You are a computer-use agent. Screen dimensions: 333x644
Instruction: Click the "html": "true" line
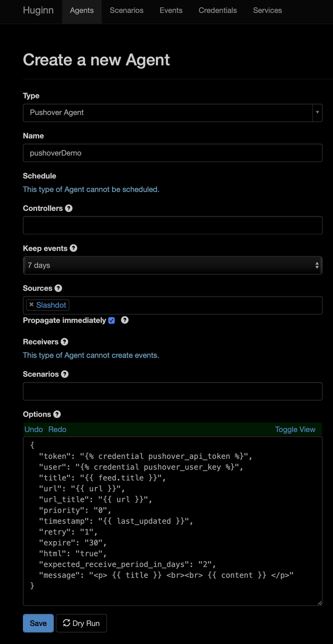(x=73, y=554)
